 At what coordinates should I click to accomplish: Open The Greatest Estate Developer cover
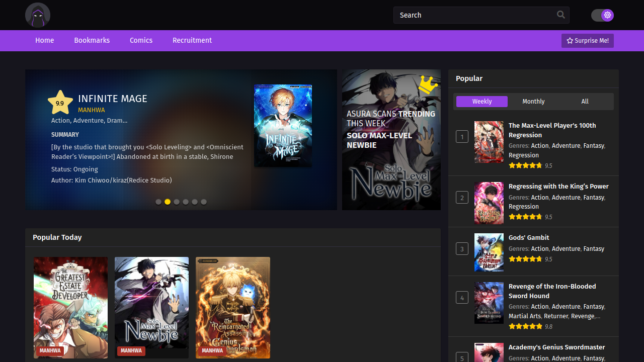pyautogui.click(x=70, y=308)
